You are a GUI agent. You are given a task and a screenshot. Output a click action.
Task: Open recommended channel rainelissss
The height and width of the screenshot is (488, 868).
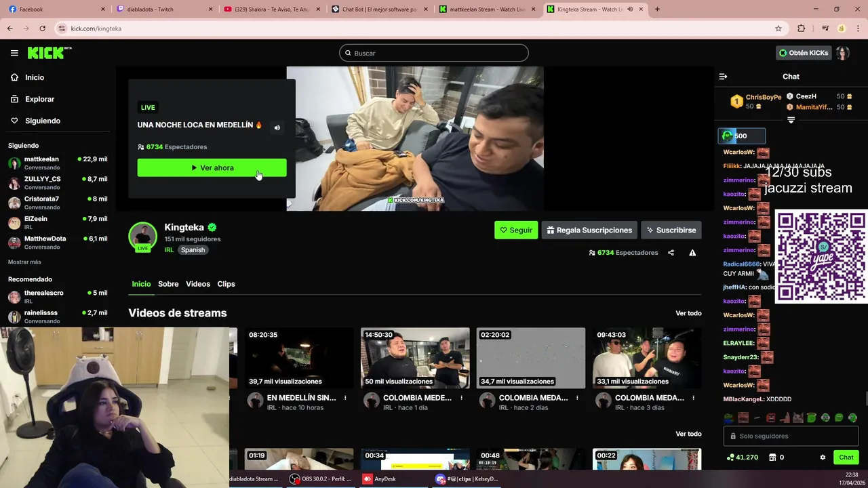coord(58,317)
